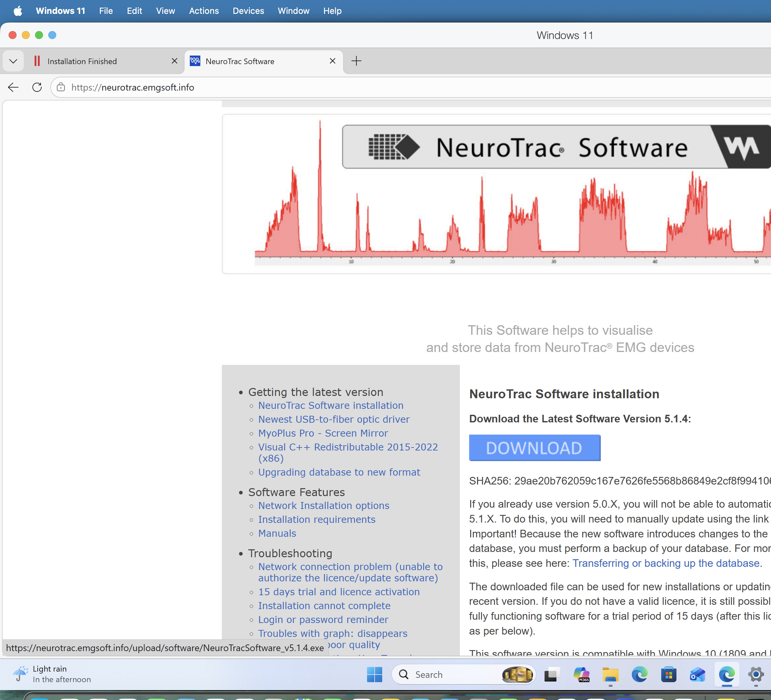
Task: Open Network connection problem link
Action: point(350,572)
